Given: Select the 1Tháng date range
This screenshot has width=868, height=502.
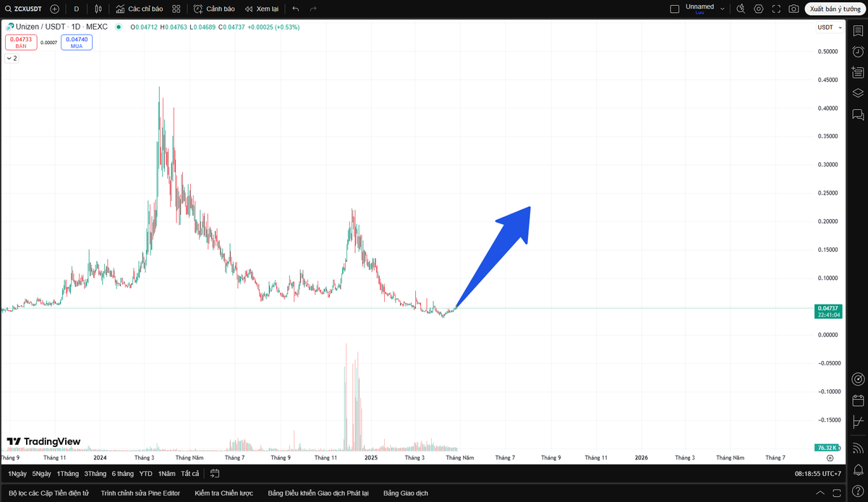Looking at the screenshot, I should click(x=68, y=474).
